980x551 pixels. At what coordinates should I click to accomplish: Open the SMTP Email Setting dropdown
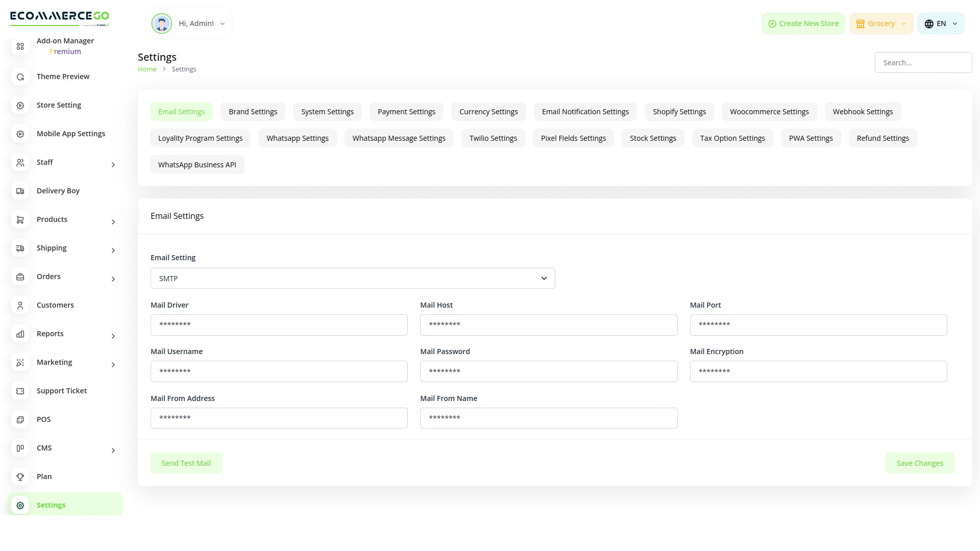[x=352, y=278]
